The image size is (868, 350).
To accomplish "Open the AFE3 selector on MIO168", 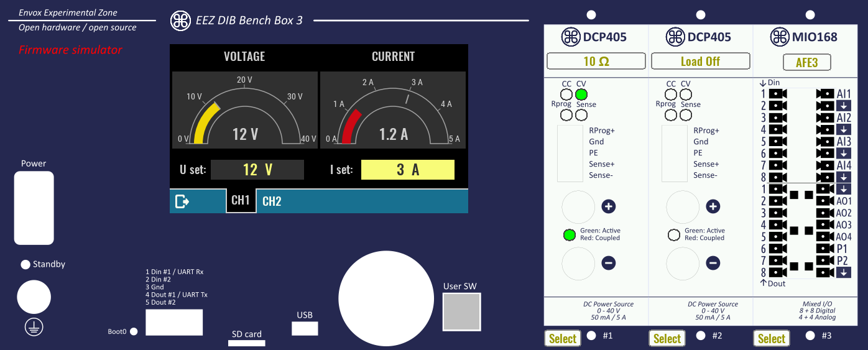I will [x=806, y=62].
